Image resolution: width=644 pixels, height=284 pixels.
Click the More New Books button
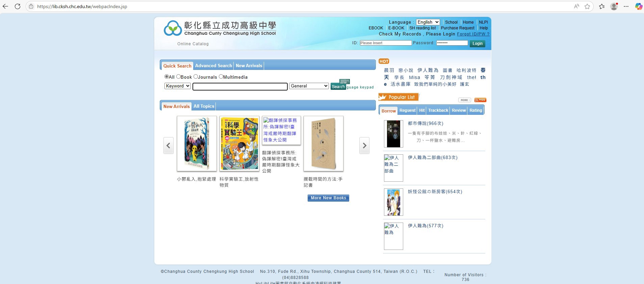pyautogui.click(x=328, y=198)
